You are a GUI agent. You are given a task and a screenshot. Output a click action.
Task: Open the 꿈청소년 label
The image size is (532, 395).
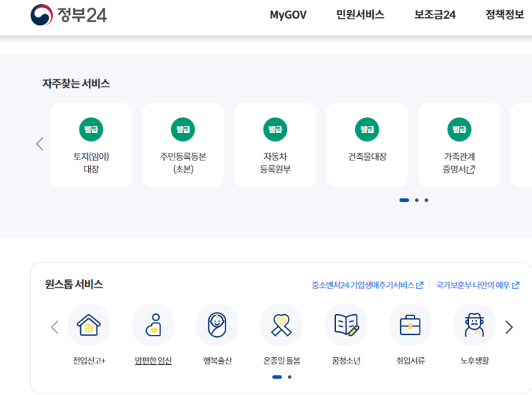(x=346, y=361)
